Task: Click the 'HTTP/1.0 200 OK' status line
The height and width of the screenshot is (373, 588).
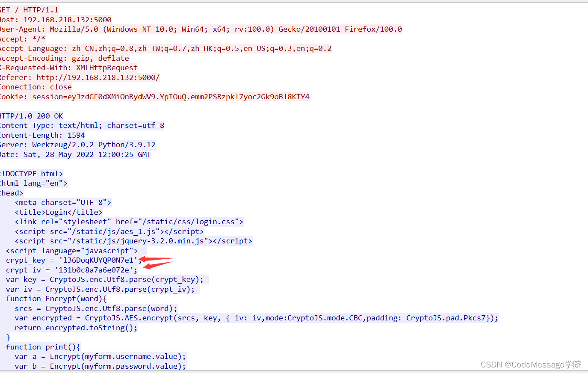Action: 32,116
